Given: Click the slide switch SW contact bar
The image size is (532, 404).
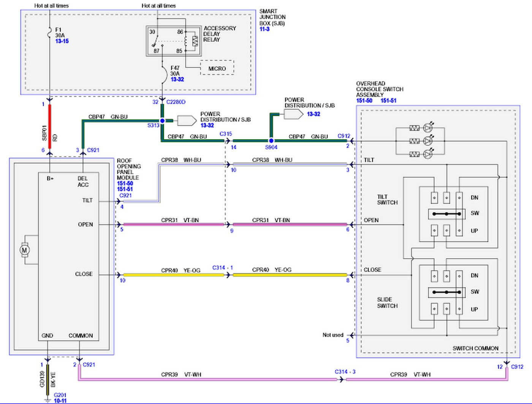Looking at the screenshot, I should pyautogui.click(x=446, y=292).
